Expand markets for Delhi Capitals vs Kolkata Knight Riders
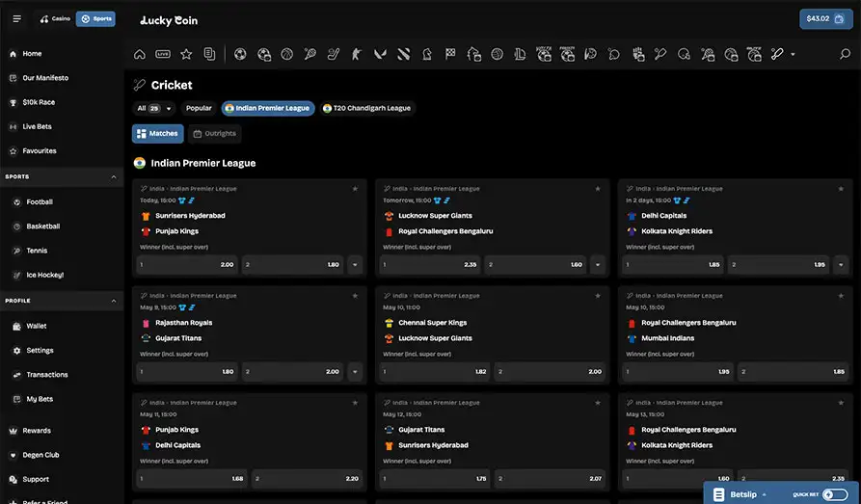 [x=841, y=265]
